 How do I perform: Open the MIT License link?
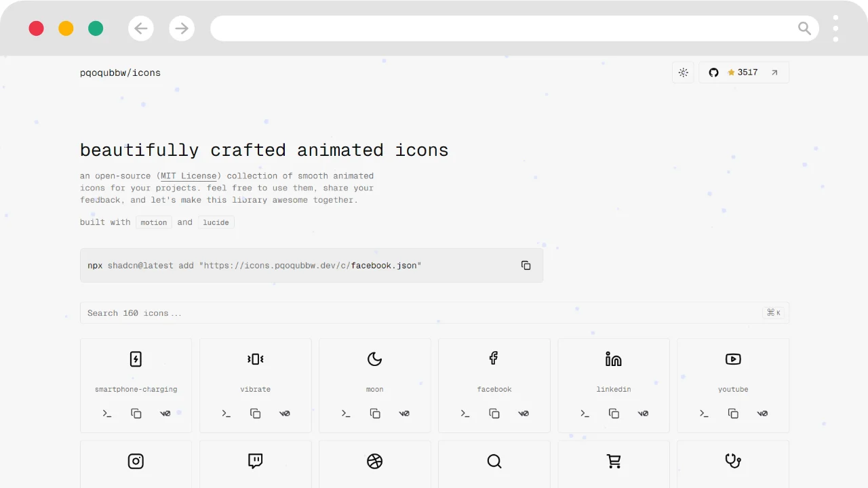(x=189, y=176)
